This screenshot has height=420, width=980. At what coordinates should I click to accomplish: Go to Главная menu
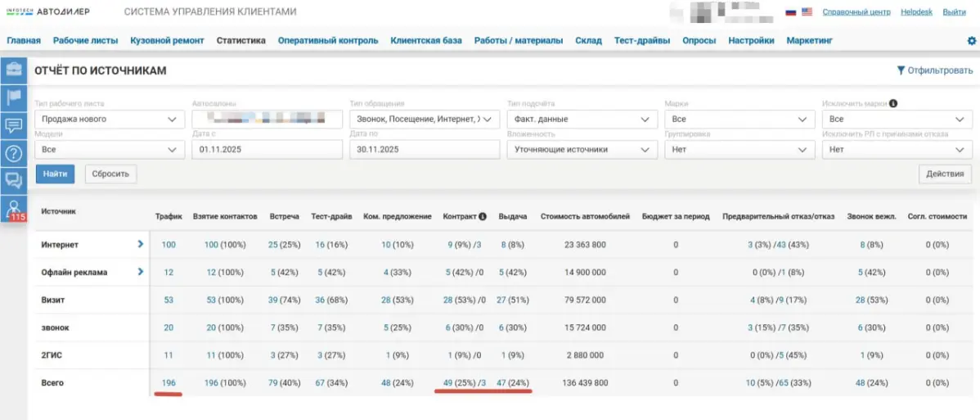[x=24, y=41]
